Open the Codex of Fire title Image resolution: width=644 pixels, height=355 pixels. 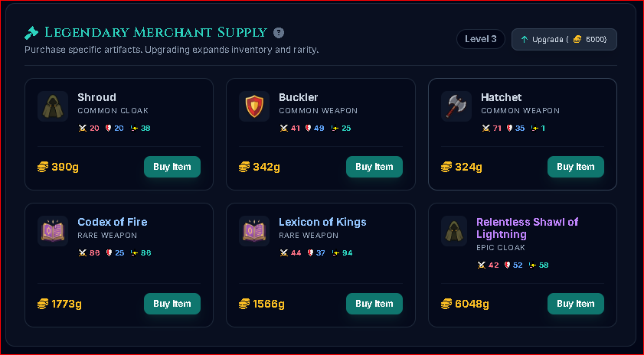[x=112, y=222]
